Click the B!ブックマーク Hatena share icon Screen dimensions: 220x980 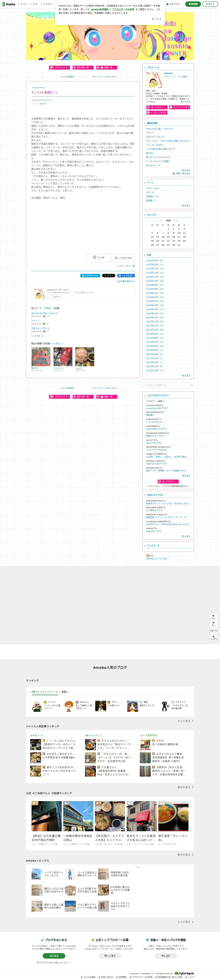90,275
